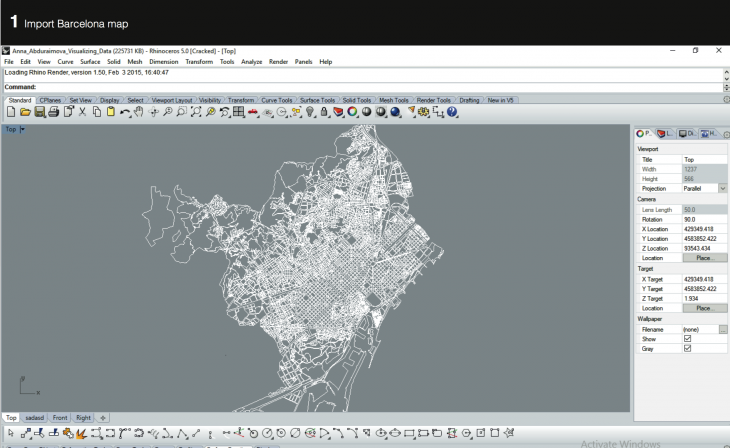730x448 pixels.
Task: Switch to the Mesh Tools toolbar tab
Action: tap(393, 100)
